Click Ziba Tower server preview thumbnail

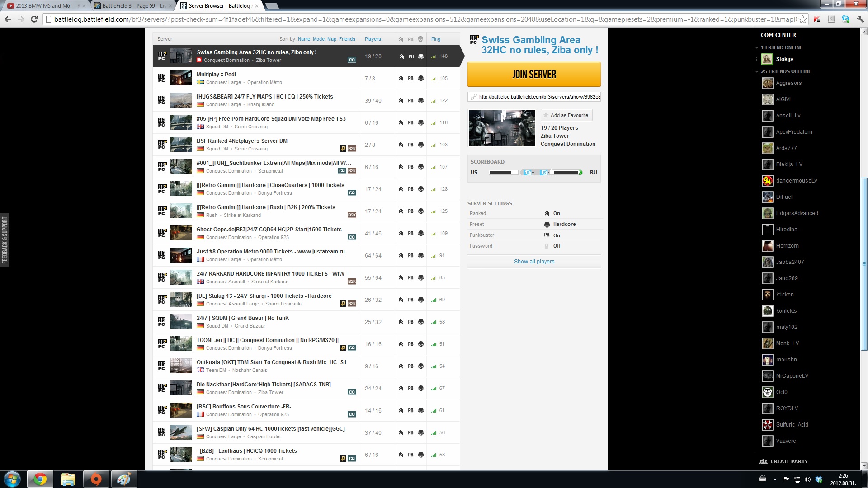click(x=501, y=128)
